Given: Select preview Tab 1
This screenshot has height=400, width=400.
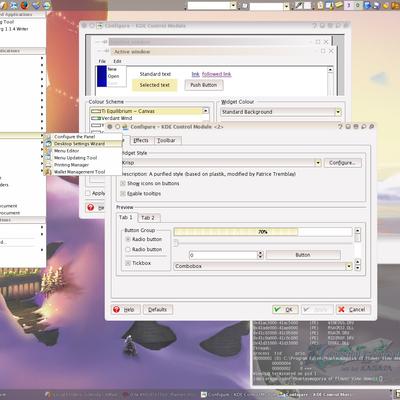Looking at the screenshot, I should [x=126, y=217].
